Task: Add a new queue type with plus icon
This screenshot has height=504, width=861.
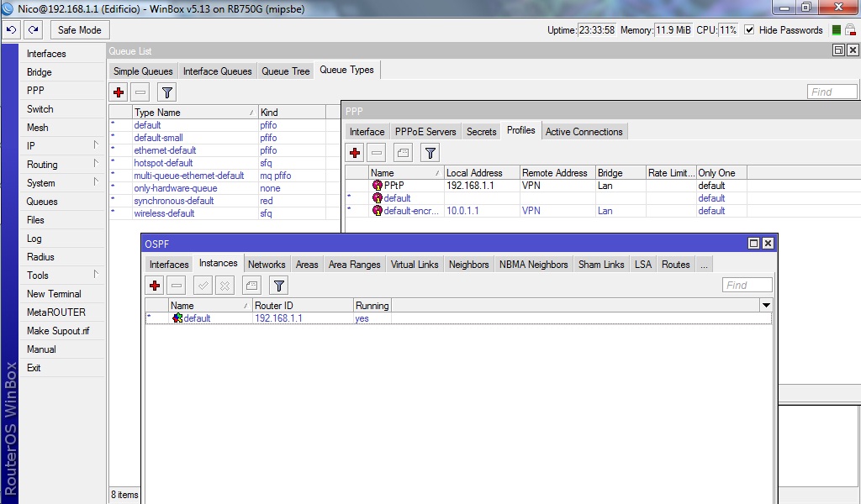Action: pos(119,92)
